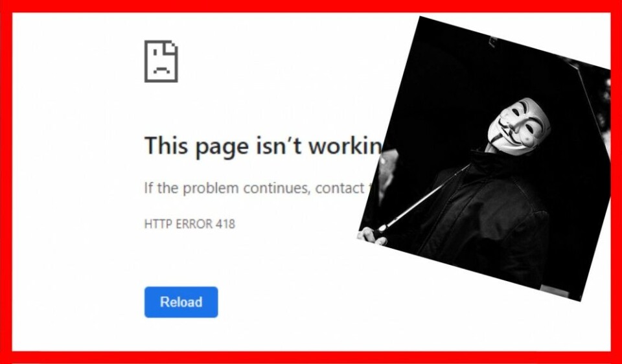
Task: Click the white Guy Fawkes mask
Action: click(x=518, y=126)
